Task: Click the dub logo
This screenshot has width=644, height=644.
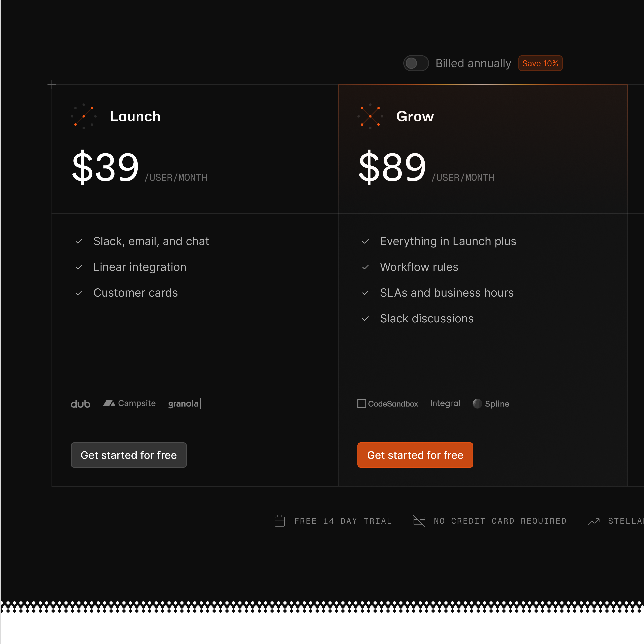Action: 80,404
